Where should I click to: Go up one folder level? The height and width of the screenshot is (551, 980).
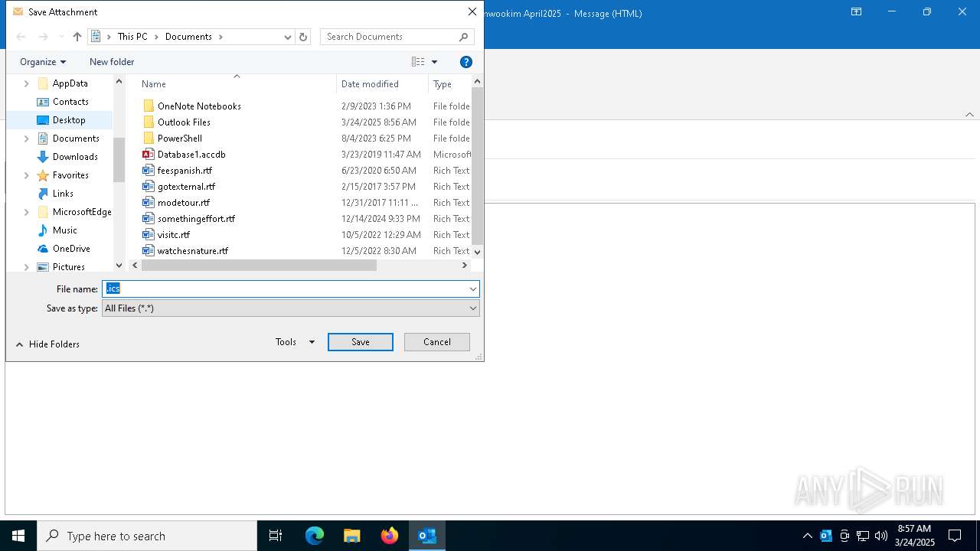(77, 37)
